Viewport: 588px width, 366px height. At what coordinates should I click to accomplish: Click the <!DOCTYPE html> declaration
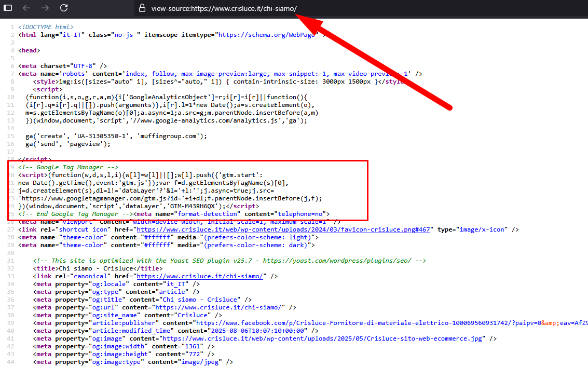click(46, 27)
